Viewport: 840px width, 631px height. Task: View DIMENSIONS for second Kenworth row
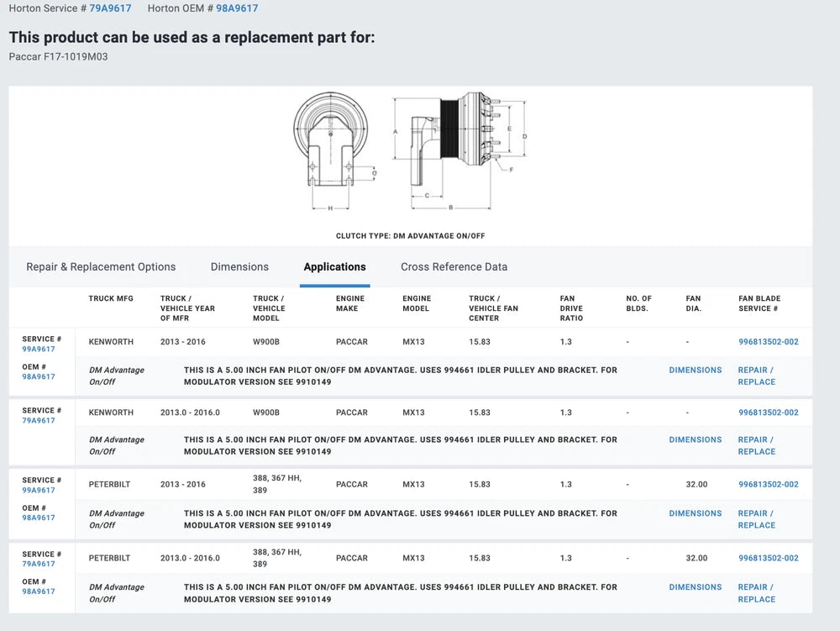tap(695, 439)
